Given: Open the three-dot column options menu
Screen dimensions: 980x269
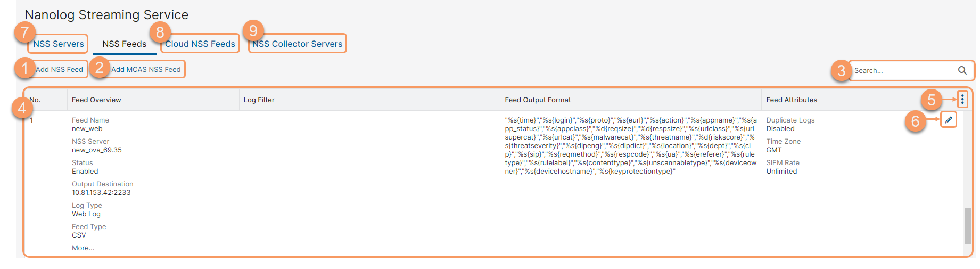Looking at the screenshot, I should coord(962,100).
